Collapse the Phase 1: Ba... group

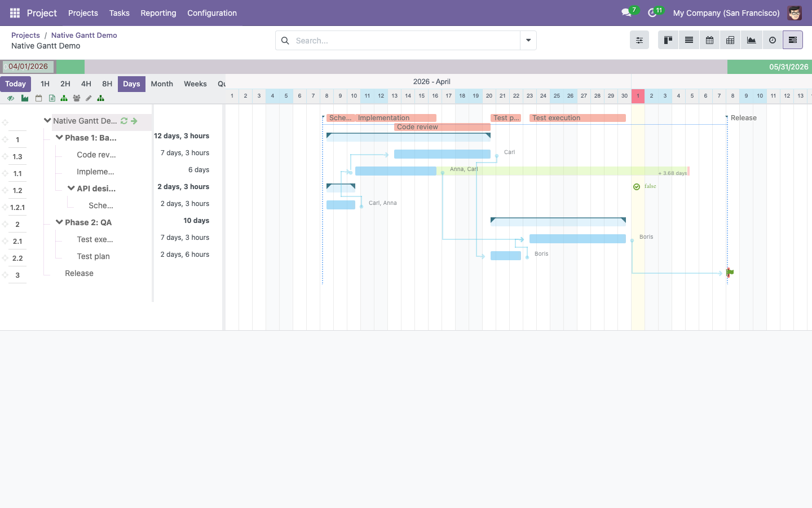pyautogui.click(x=59, y=137)
